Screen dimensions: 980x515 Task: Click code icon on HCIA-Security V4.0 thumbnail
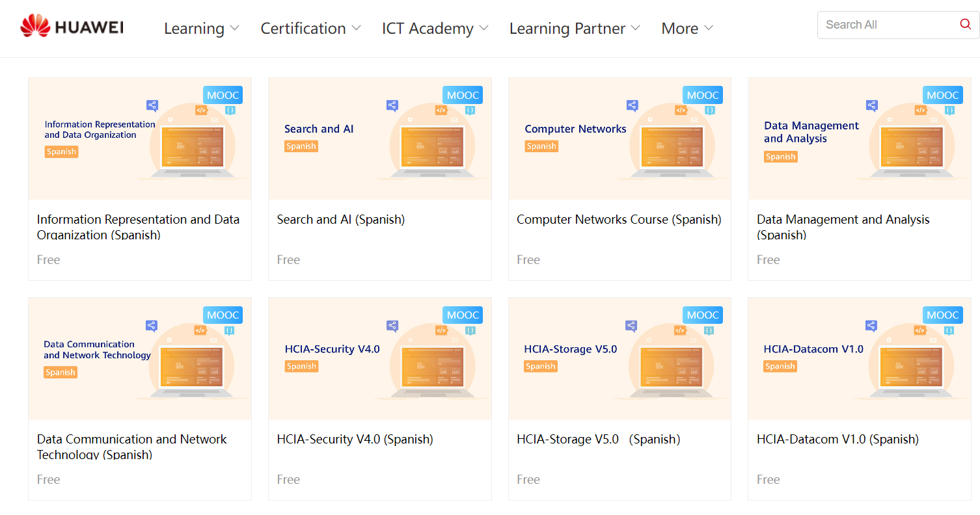[441, 330]
